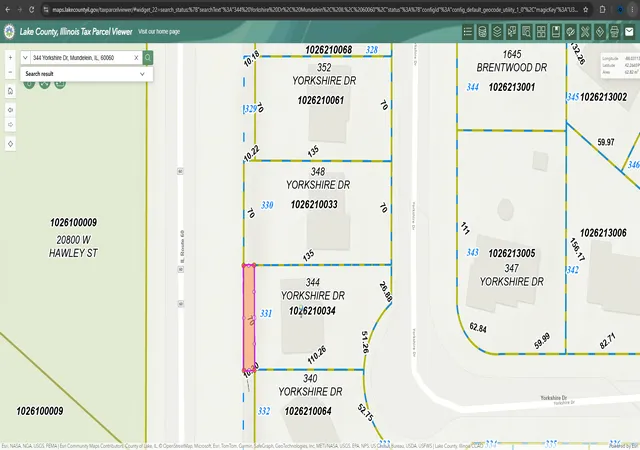Open the stacked layers widget
Viewport: 640px width, 450px height.
[x=497, y=31]
